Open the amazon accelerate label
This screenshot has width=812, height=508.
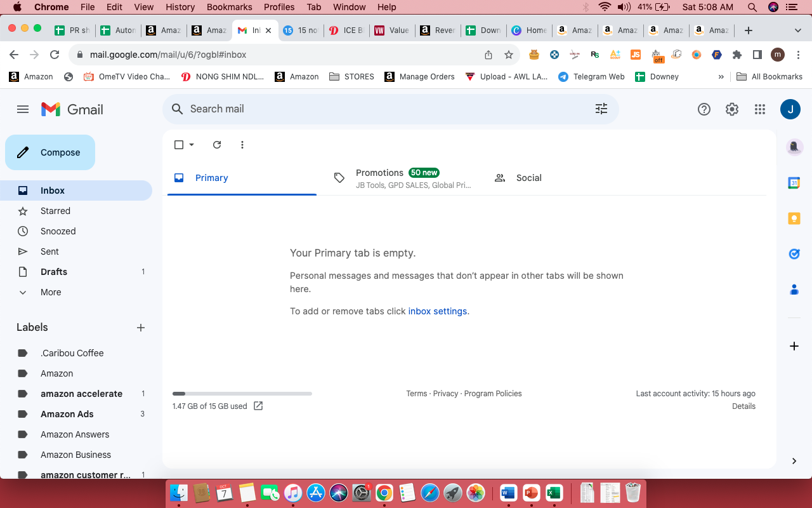(x=76, y=394)
